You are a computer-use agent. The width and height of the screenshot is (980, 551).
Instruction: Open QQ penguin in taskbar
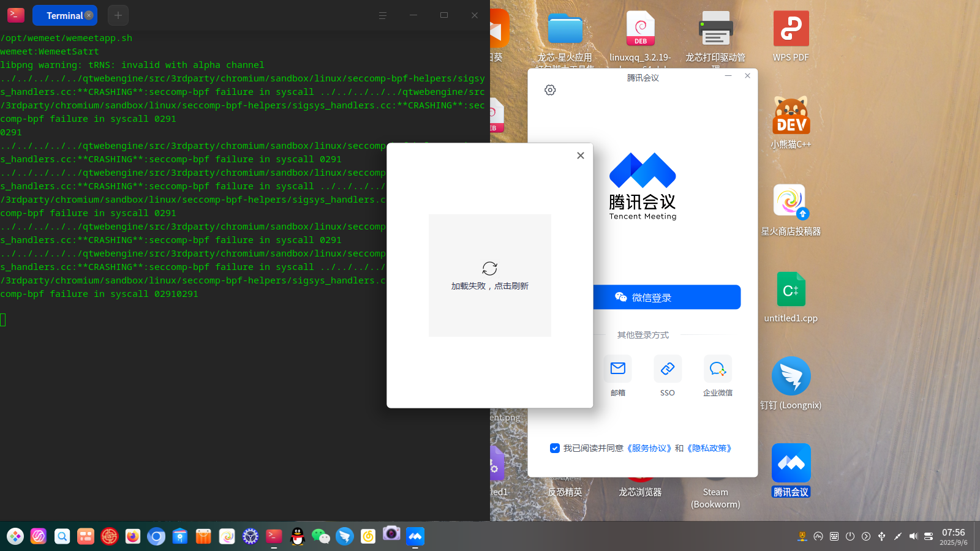(298, 536)
